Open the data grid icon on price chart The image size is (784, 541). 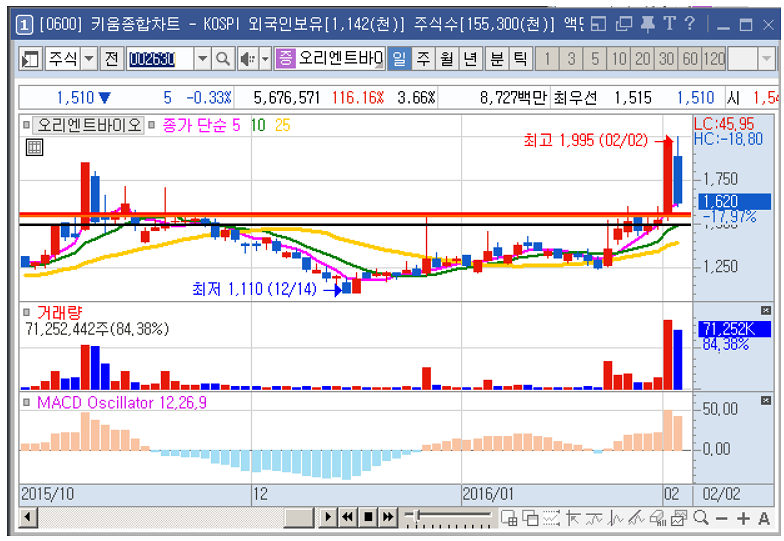(34, 147)
